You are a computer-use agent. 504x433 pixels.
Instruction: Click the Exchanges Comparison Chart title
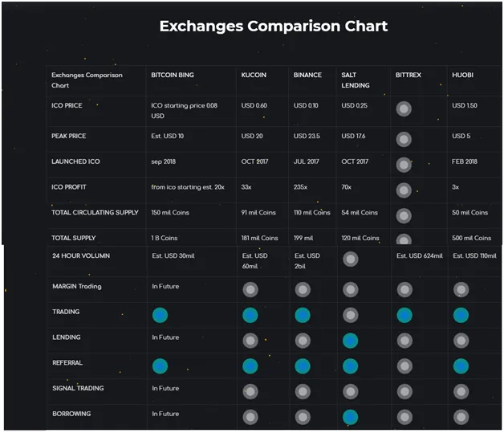click(x=274, y=26)
